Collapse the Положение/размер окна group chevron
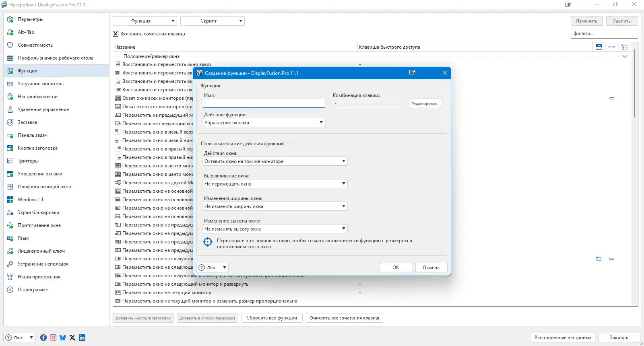Image resolution: width=644 pixels, height=346 pixels. point(625,56)
